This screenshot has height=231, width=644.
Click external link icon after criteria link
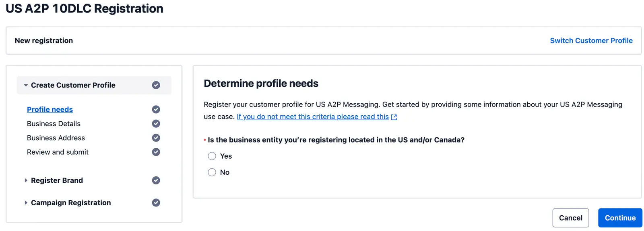(394, 117)
